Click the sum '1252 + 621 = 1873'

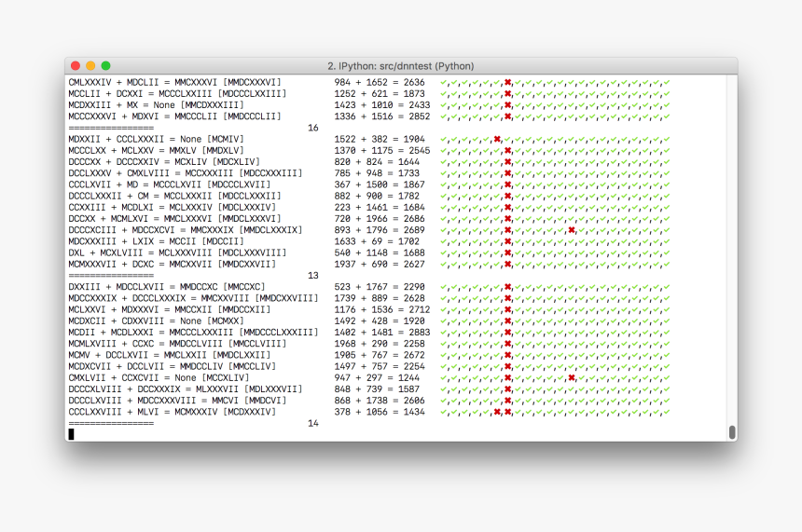(x=380, y=93)
